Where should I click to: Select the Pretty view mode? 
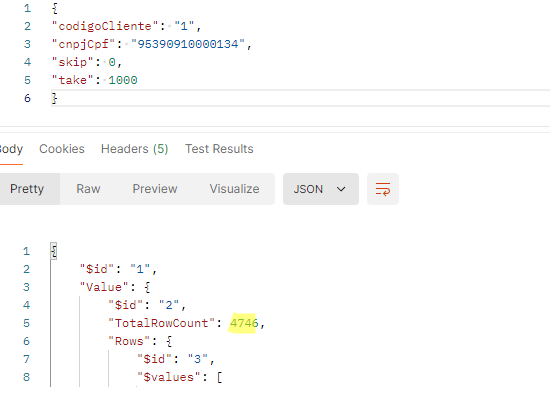click(27, 189)
